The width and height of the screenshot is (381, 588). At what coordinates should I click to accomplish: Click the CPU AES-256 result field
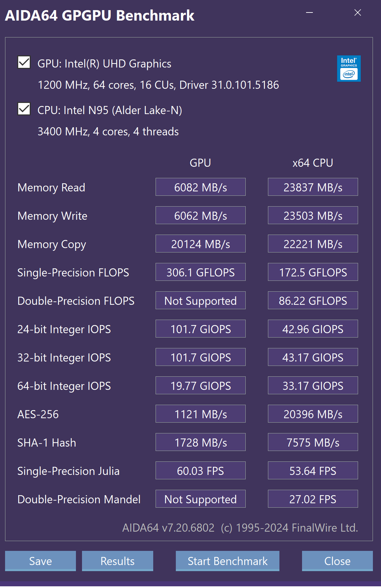(x=313, y=414)
